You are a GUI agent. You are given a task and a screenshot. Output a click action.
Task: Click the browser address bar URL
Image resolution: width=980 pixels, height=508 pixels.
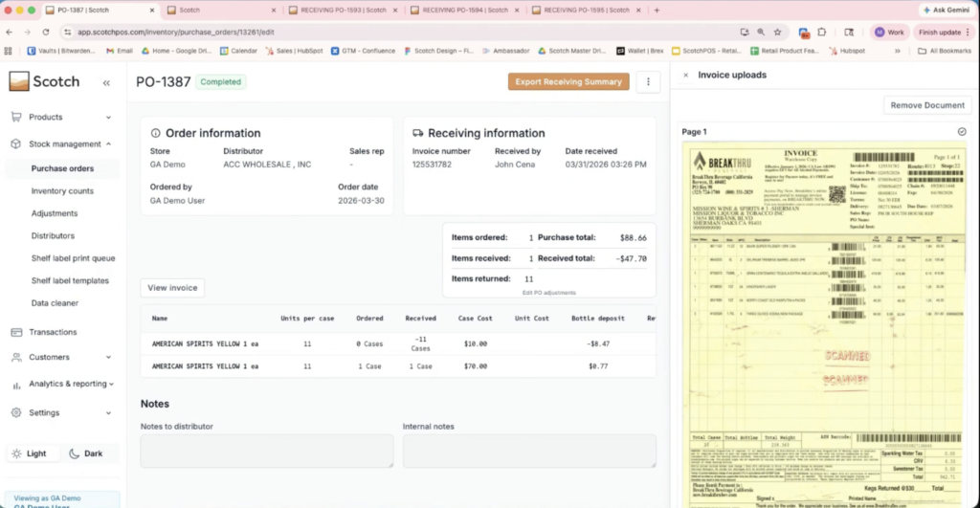176,32
